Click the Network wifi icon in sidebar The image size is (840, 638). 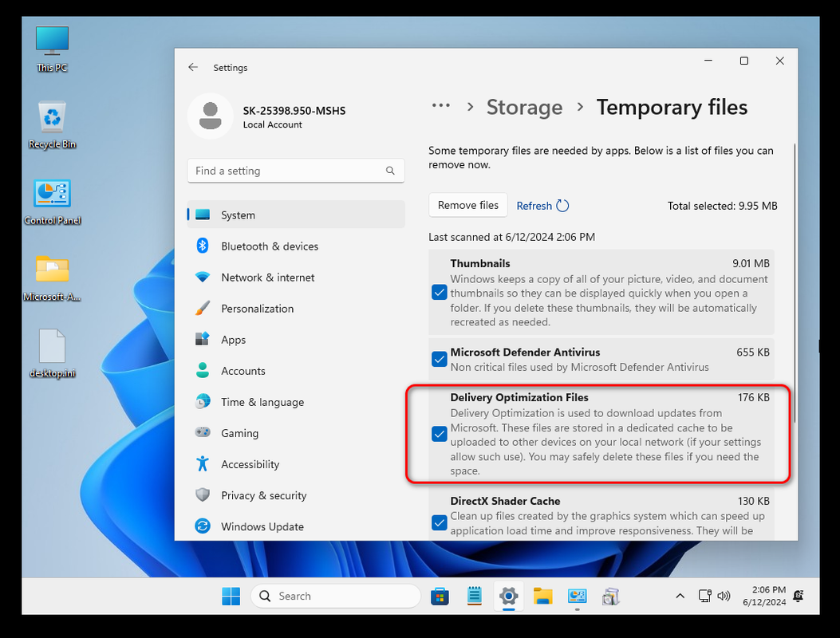click(x=203, y=278)
